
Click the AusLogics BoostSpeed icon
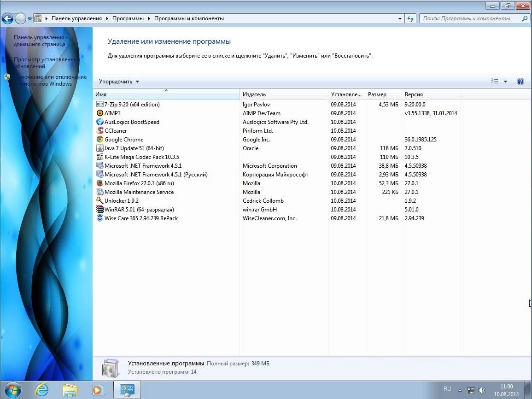click(x=100, y=122)
